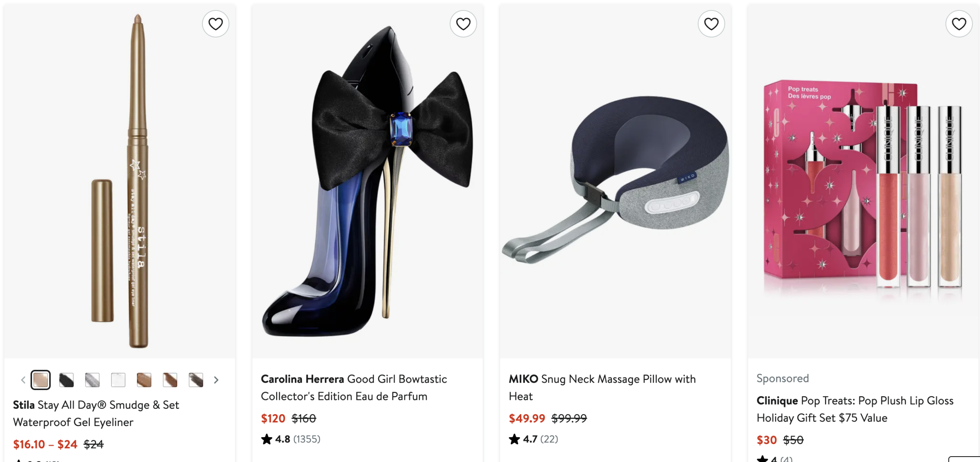View the 4.8 star rating with 1355 reviews
Screen dimensions: 980x462
point(291,439)
